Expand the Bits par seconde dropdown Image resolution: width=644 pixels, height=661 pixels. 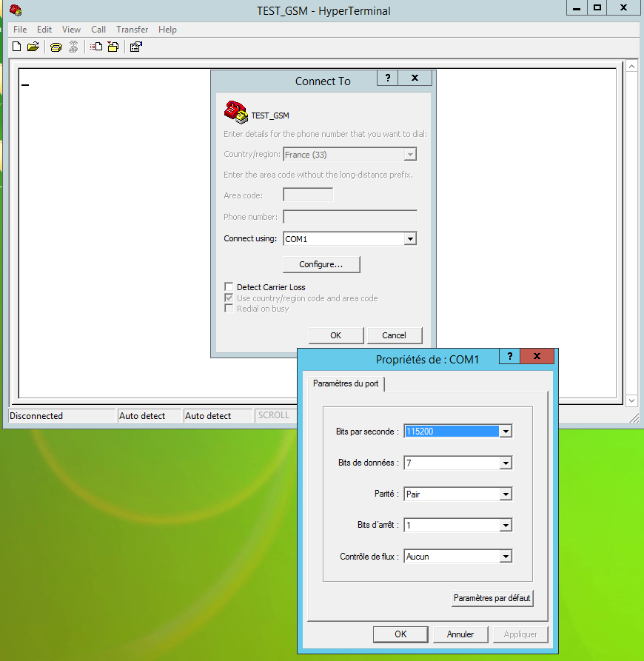[x=506, y=432]
